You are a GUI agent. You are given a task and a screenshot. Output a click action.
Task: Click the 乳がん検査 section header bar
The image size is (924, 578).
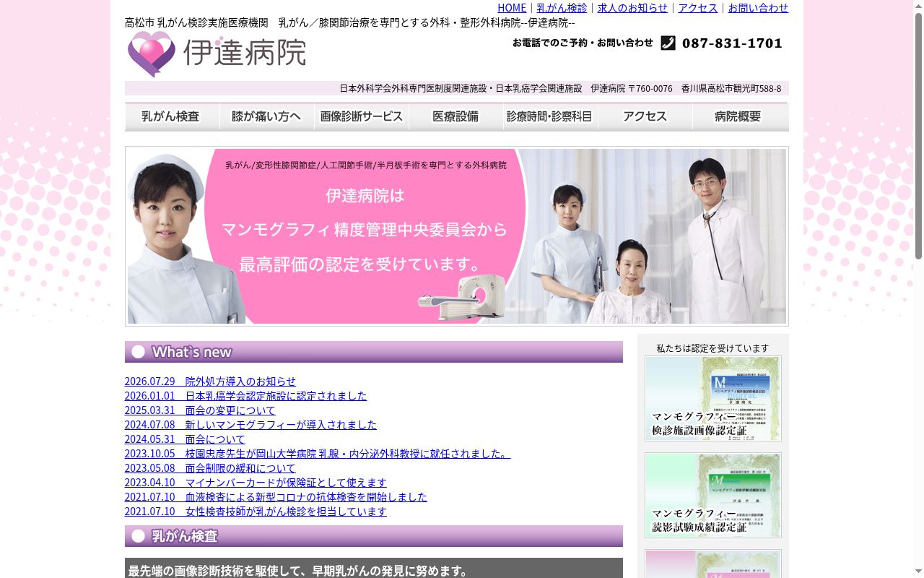click(374, 536)
